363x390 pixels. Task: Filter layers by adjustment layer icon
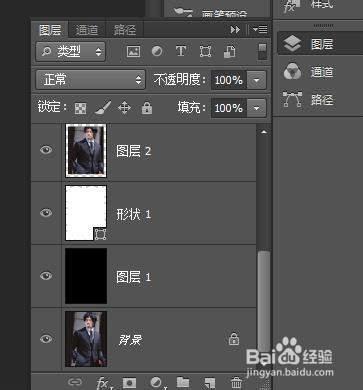pyautogui.click(x=157, y=51)
